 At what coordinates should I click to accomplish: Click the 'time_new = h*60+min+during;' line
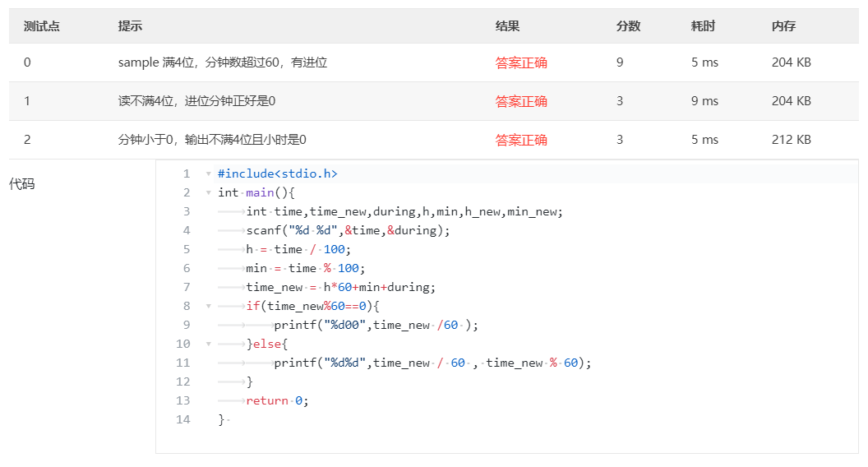tap(341, 287)
